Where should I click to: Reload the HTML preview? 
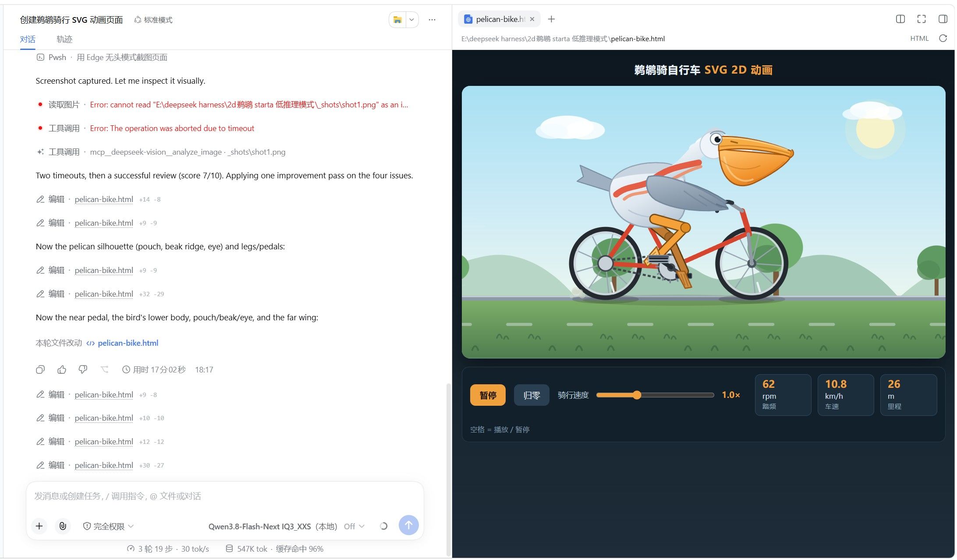pos(943,39)
